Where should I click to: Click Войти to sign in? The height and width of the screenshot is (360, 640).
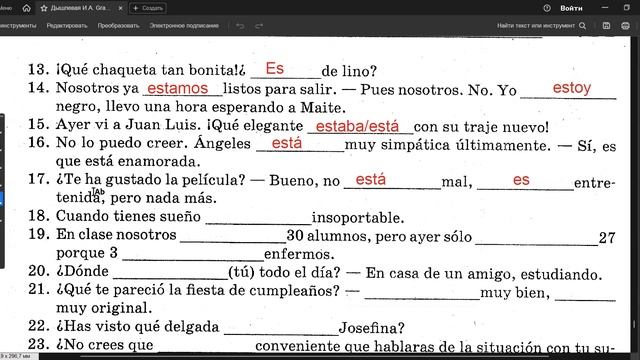tap(571, 8)
